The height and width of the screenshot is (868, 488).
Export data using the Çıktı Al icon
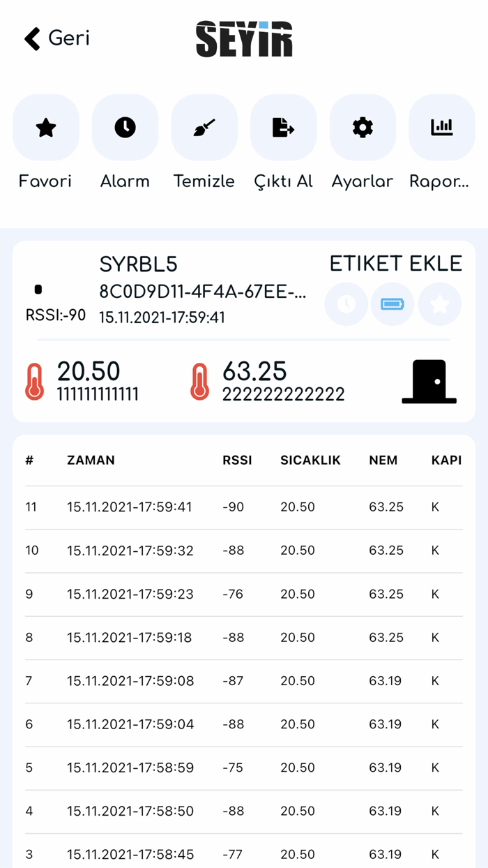click(283, 128)
